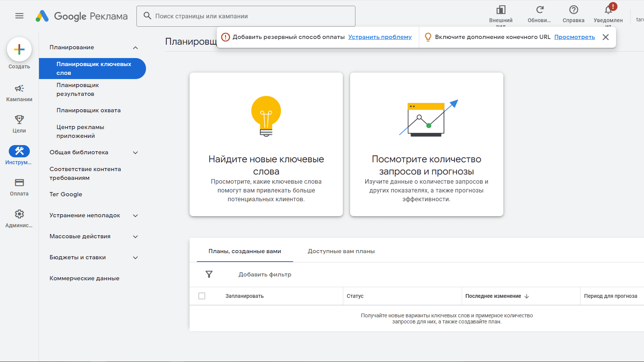Viewport: 644px width, 362px height.
Task: Open Admin gear icon in sidebar
Action: tap(19, 214)
